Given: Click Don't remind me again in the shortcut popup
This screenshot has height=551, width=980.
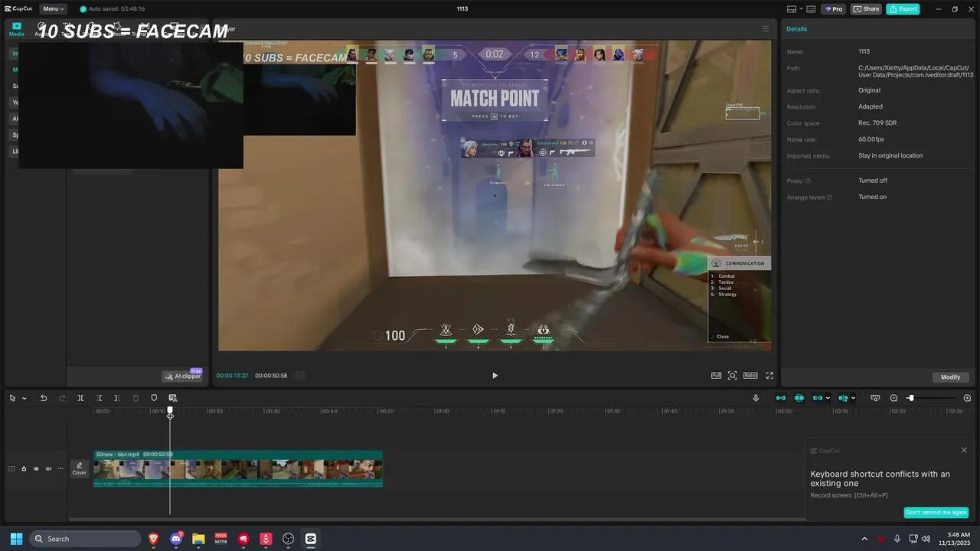Looking at the screenshot, I should coord(936,512).
